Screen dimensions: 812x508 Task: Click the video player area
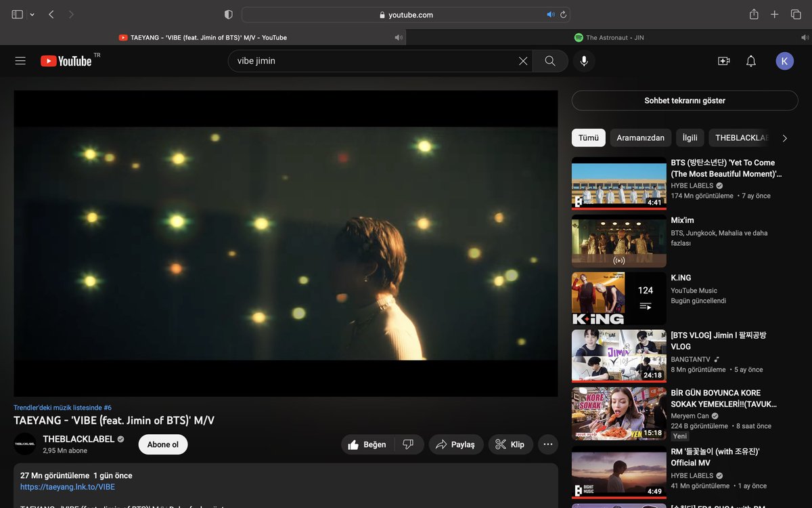[x=286, y=243]
